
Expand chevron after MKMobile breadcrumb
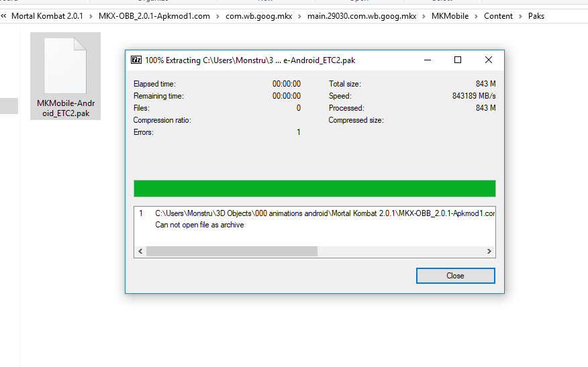[477, 17]
